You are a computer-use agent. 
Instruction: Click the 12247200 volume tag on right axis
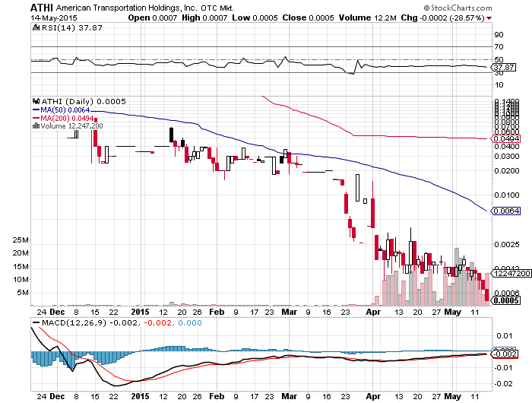pyautogui.click(x=511, y=273)
